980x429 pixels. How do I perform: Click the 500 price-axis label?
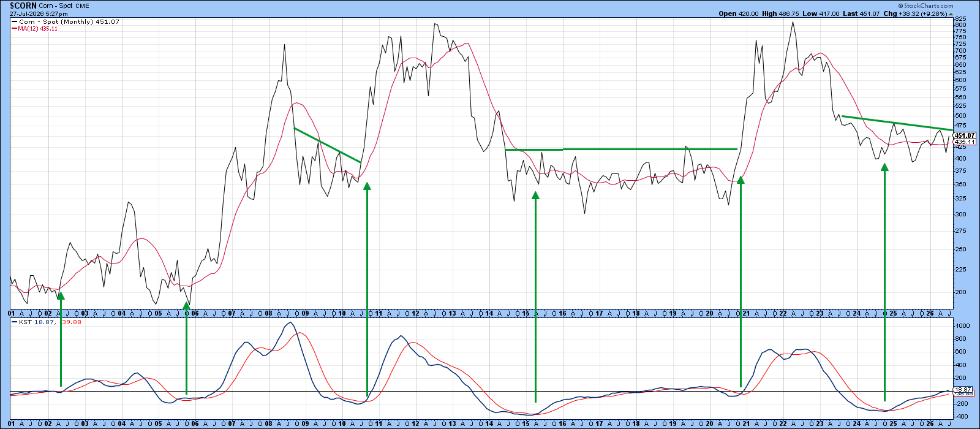(x=961, y=115)
